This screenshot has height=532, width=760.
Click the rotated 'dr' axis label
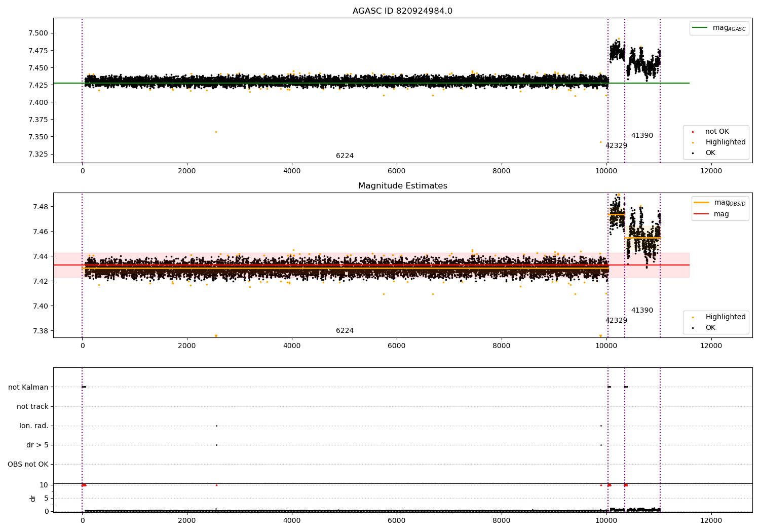tap(33, 498)
